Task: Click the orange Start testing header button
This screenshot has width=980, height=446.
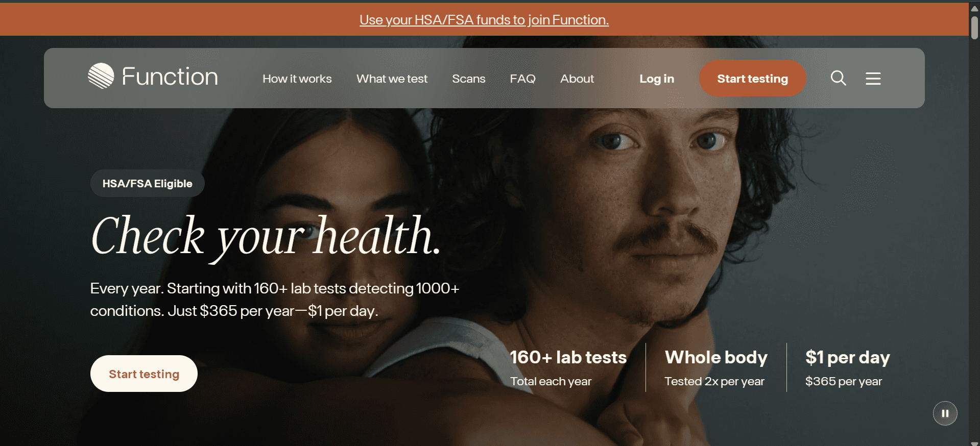Action: click(x=752, y=78)
